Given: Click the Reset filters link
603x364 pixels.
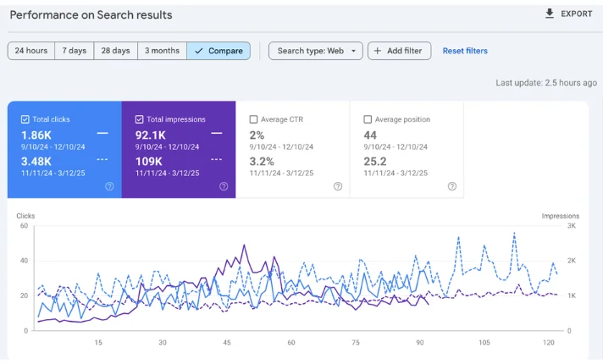Looking at the screenshot, I should tap(465, 51).
